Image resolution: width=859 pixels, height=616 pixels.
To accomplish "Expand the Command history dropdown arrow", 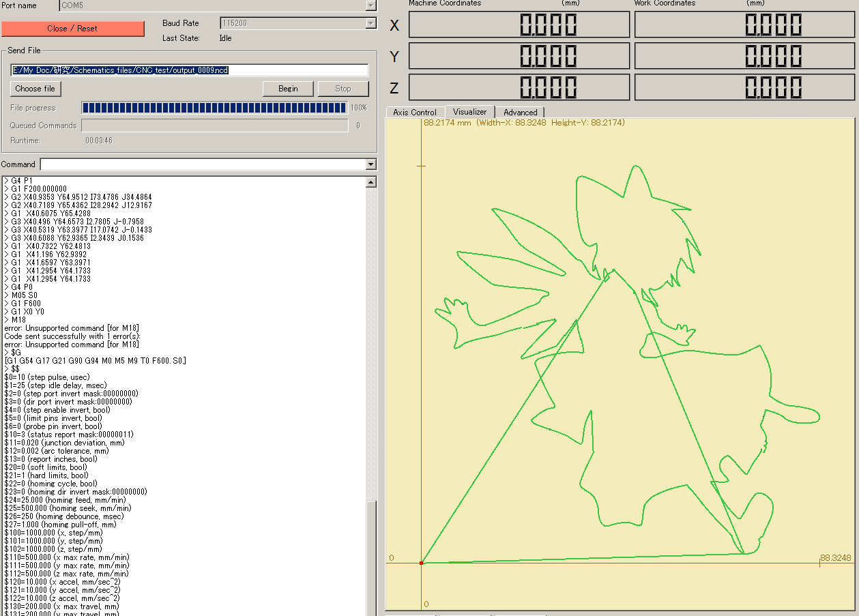I will 371,164.
